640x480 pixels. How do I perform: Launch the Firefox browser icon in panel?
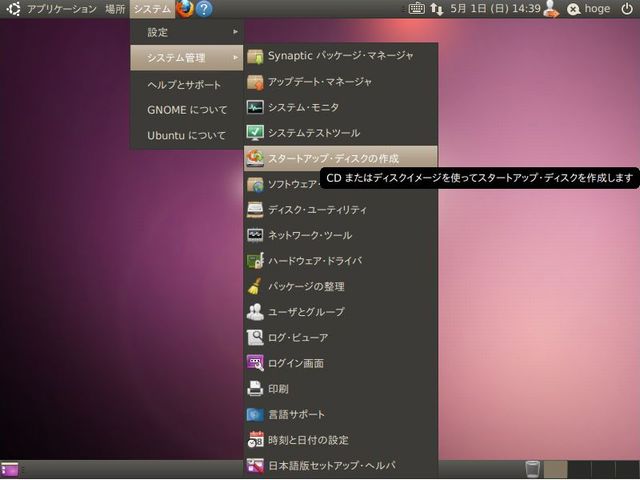click(185, 9)
